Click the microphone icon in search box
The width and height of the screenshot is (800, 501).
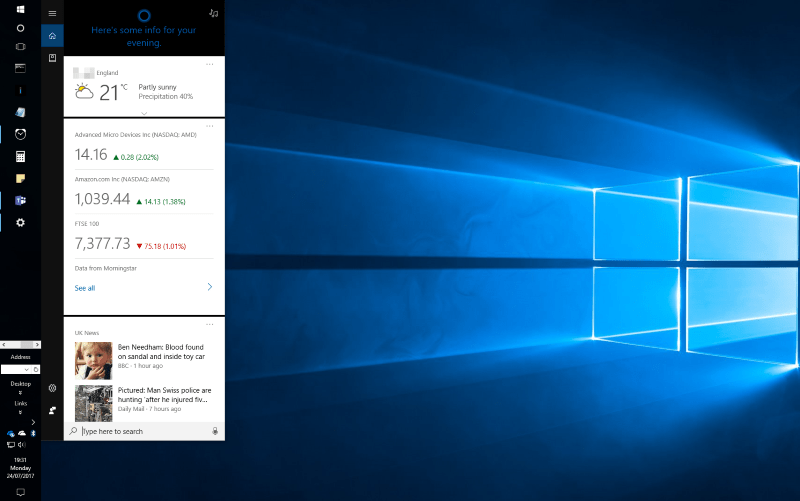215,431
